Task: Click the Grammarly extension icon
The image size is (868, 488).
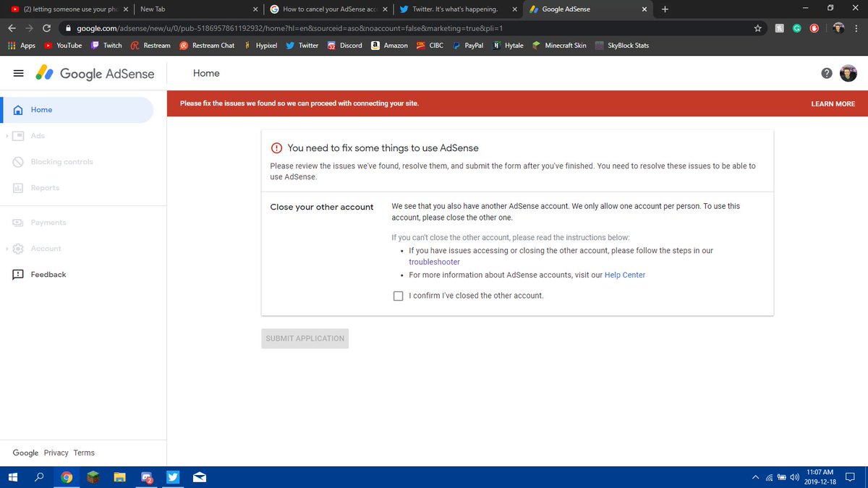Action: coord(796,28)
